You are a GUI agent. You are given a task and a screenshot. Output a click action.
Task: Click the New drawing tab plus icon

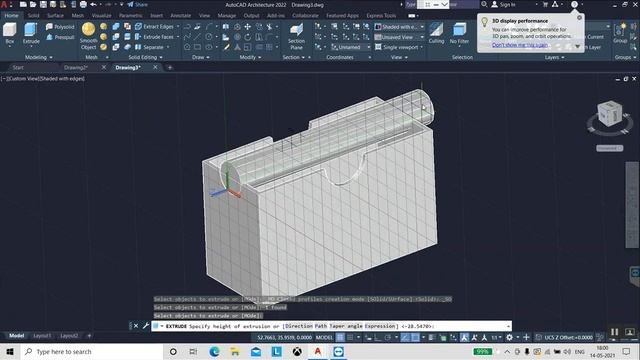tap(170, 67)
